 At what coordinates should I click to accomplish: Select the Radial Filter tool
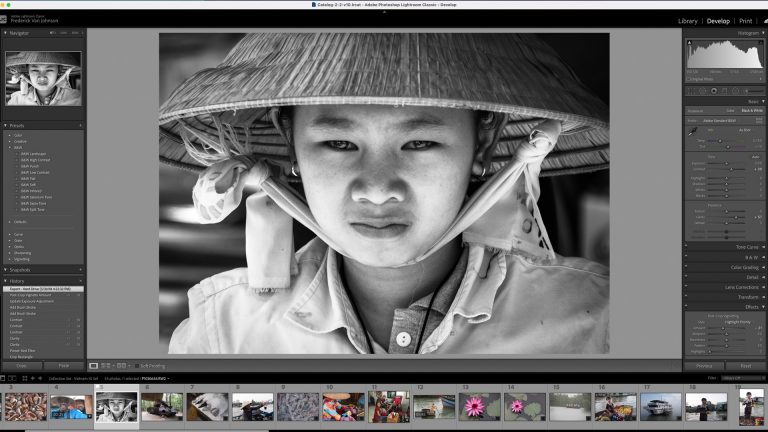[736, 91]
